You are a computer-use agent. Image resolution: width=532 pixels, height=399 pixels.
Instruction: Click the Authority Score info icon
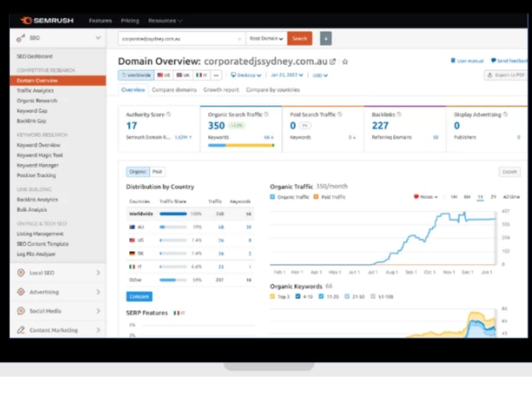(169, 114)
